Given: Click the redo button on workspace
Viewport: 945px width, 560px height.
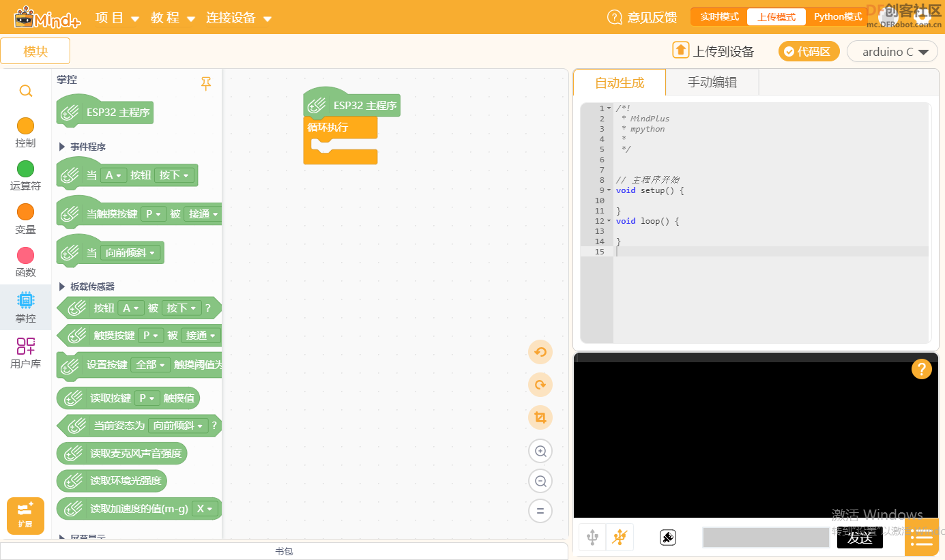Looking at the screenshot, I should (x=540, y=385).
